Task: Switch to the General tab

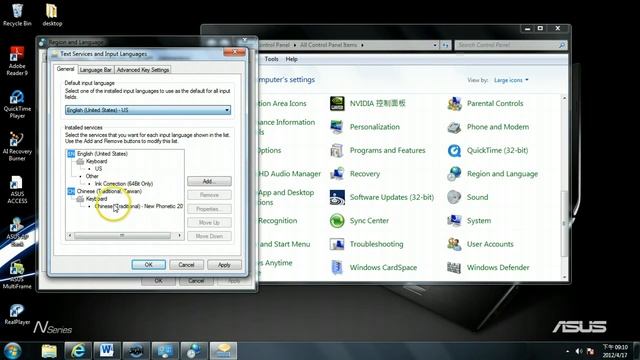Action: tap(65, 69)
